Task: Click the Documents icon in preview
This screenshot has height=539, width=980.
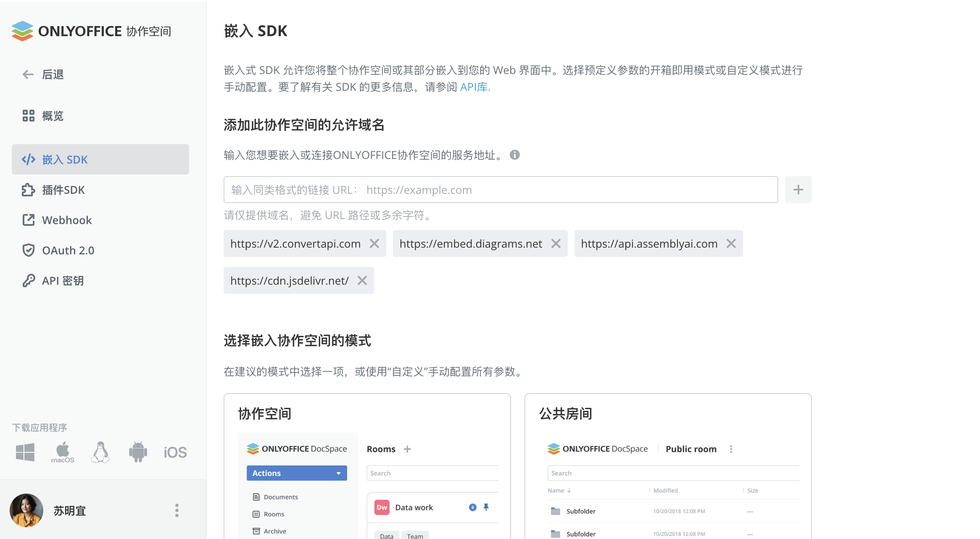Action: (x=256, y=497)
